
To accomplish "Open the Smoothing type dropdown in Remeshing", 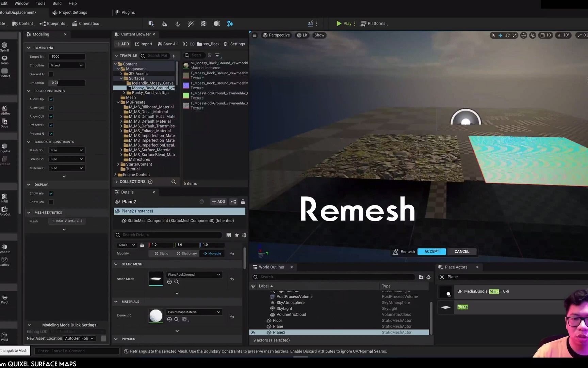I will 67,65.
